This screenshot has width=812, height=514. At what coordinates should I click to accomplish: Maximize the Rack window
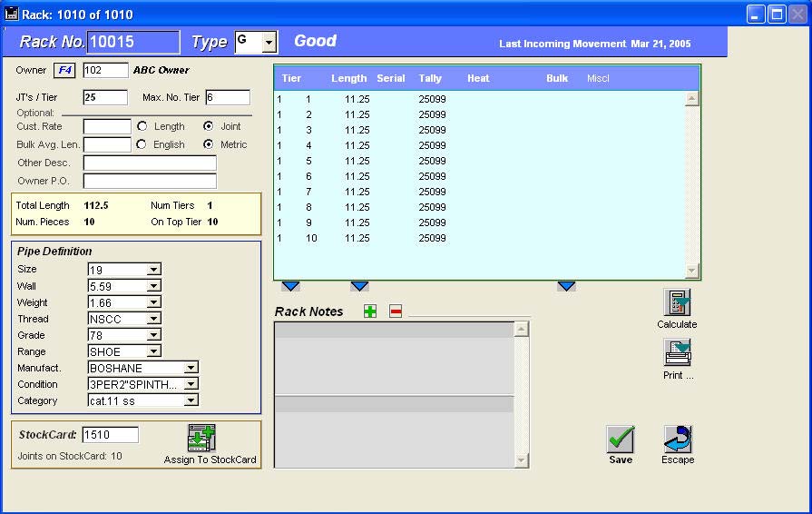pyautogui.click(x=777, y=14)
